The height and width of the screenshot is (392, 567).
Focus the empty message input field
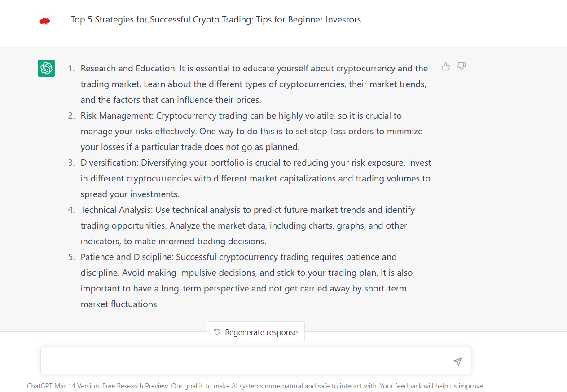pos(249,361)
